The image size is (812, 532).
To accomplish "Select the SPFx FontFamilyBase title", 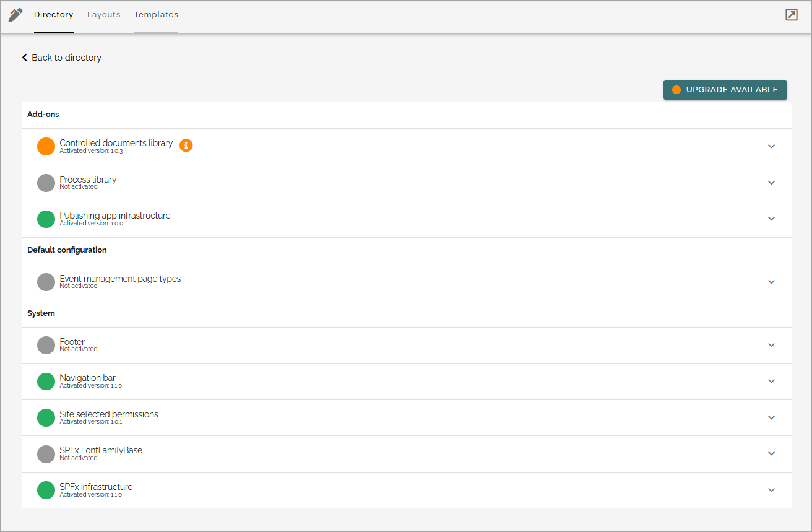I will 101,450.
